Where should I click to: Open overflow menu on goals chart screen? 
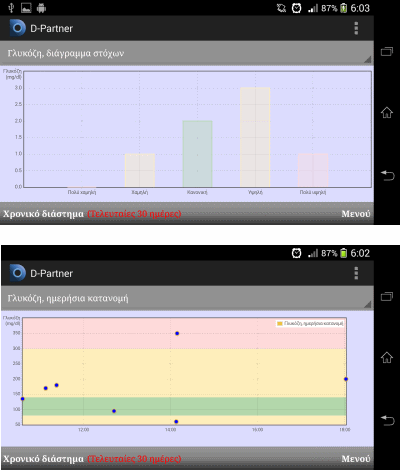[x=356, y=28]
